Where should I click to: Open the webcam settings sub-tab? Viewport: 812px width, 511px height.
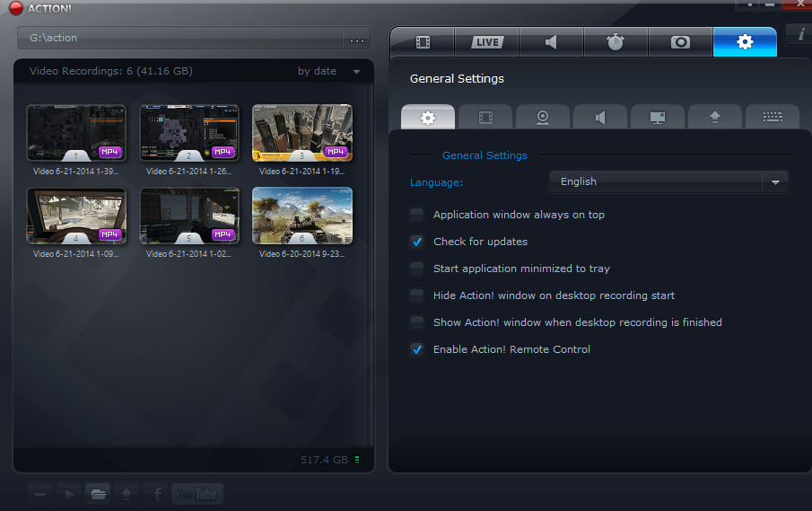[543, 118]
